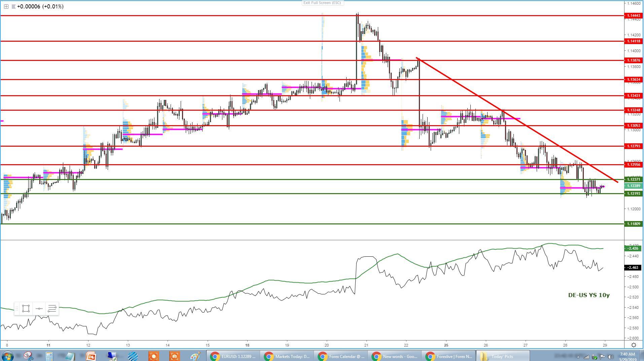
Task: Open chart settings gear icon
Action: point(634,345)
